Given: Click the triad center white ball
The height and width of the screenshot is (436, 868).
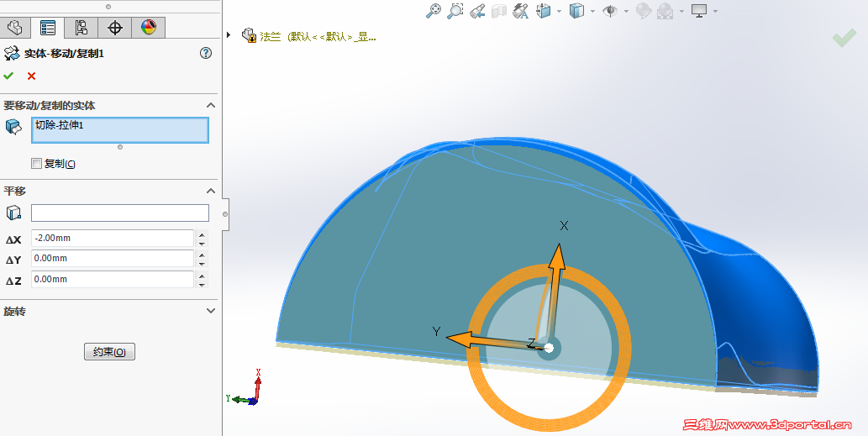Looking at the screenshot, I should 549,348.
